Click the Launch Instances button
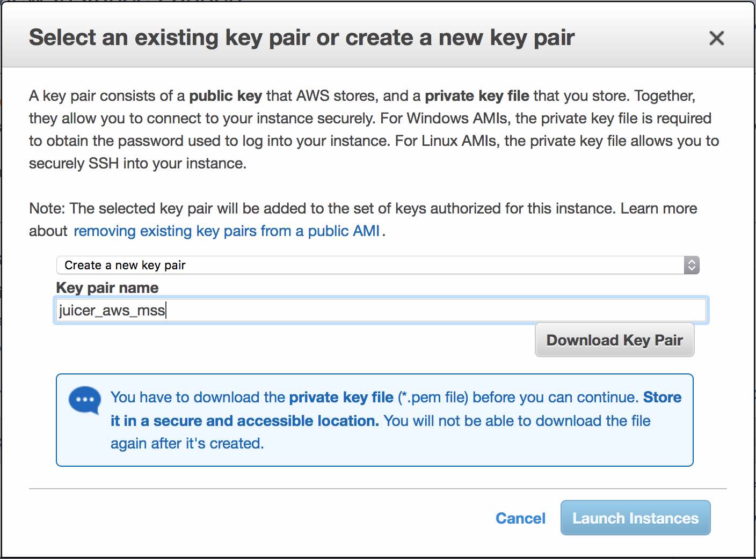 [635, 518]
